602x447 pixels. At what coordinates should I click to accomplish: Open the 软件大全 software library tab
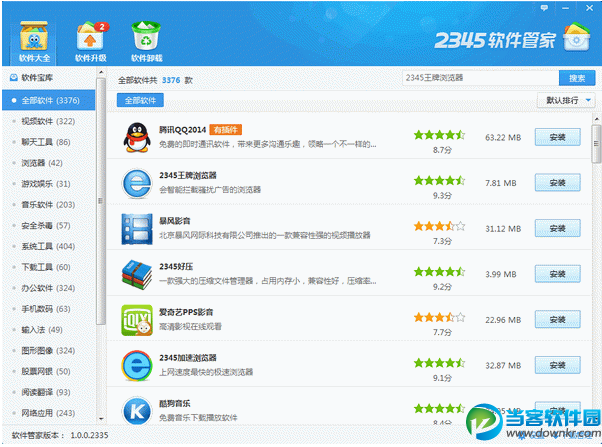point(34,42)
